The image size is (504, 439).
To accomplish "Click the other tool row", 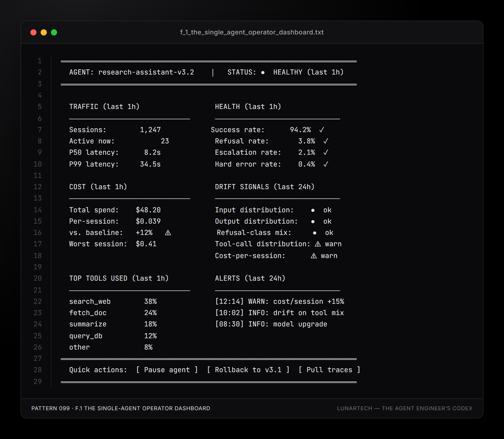I will [111, 347].
